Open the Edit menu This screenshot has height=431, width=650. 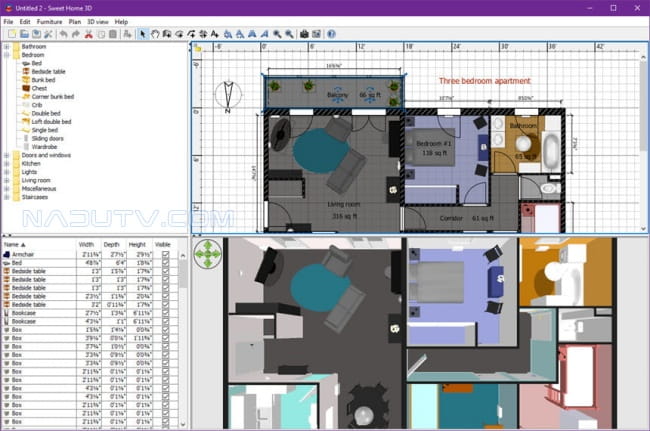pyautogui.click(x=25, y=22)
